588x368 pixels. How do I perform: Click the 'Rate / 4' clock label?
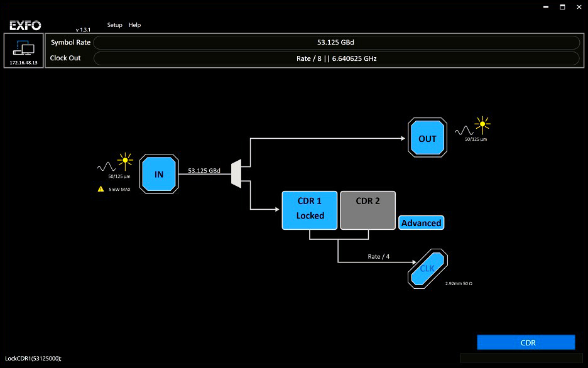click(378, 257)
